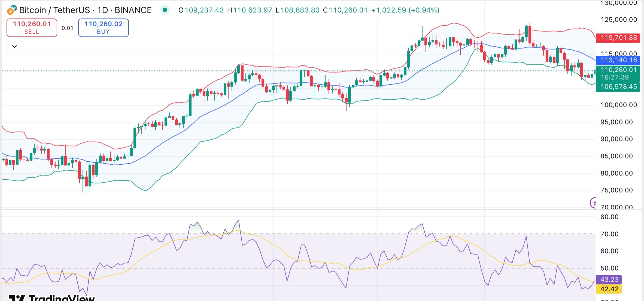This screenshot has width=644, height=301.
Task: Click the 1D timeframe label to change interval
Action: (104, 10)
